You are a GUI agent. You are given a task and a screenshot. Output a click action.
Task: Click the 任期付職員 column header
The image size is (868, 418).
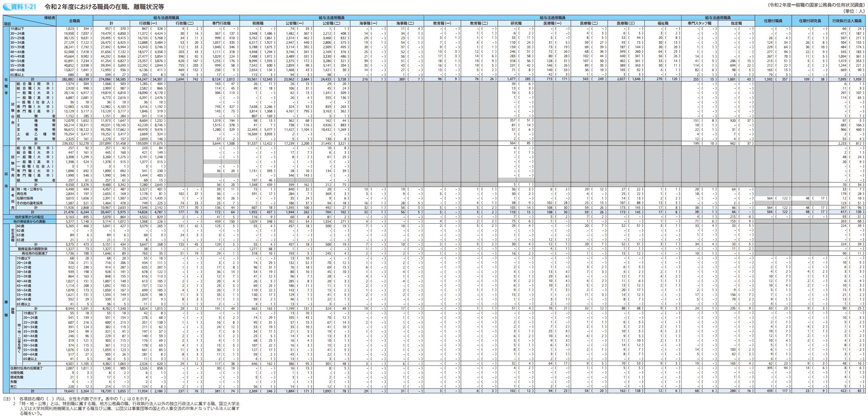pyautogui.click(x=773, y=21)
